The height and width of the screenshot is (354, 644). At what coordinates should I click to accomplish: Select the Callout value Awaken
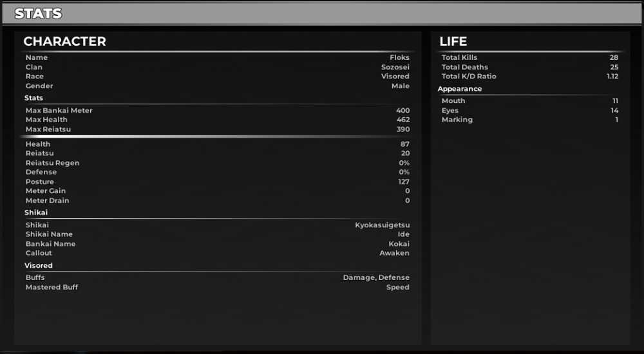click(394, 253)
